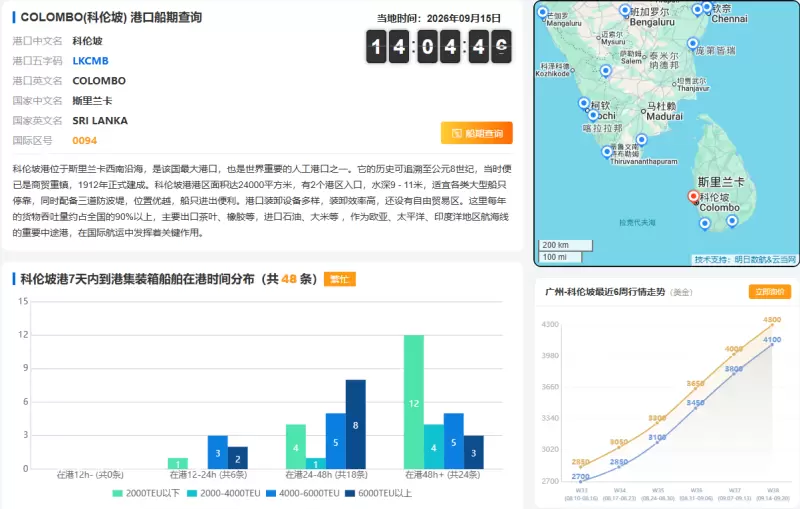Click the teal bar labeled 1 in 在港24-48h
This screenshot has height=509, width=800.
coord(316,463)
